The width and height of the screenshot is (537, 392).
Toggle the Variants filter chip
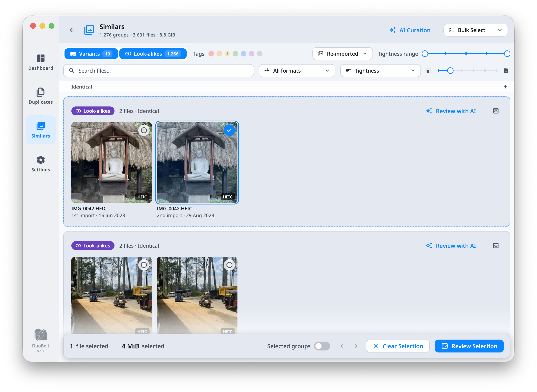click(x=91, y=54)
